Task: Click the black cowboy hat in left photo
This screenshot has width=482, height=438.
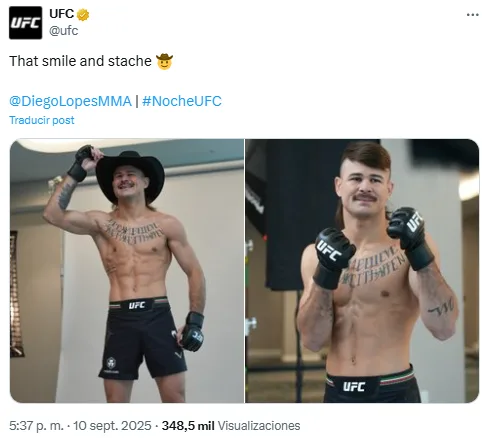Action: (130, 173)
